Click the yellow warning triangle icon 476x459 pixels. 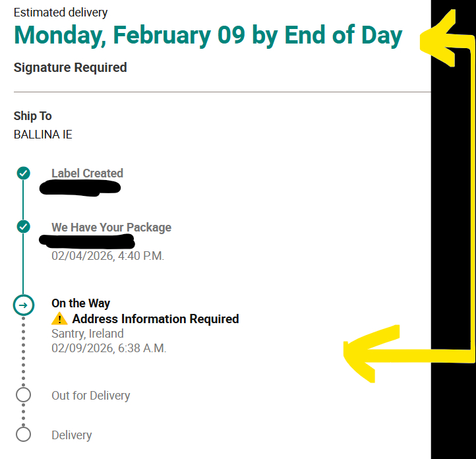click(x=59, y=319)
